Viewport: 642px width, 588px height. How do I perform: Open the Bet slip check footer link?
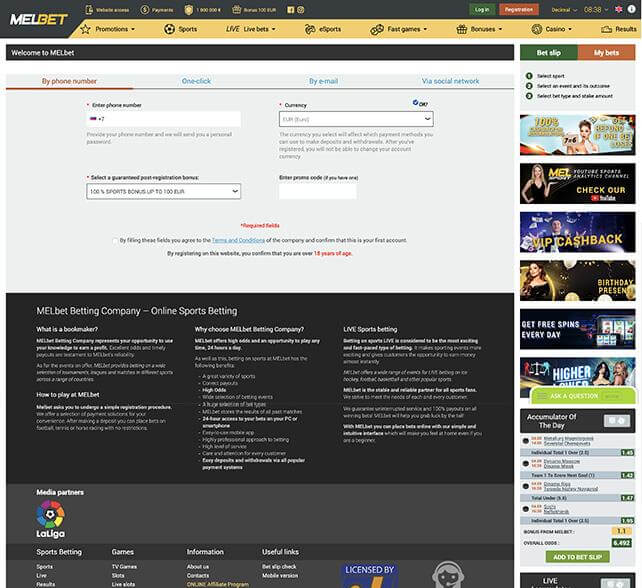coord(279,567)
